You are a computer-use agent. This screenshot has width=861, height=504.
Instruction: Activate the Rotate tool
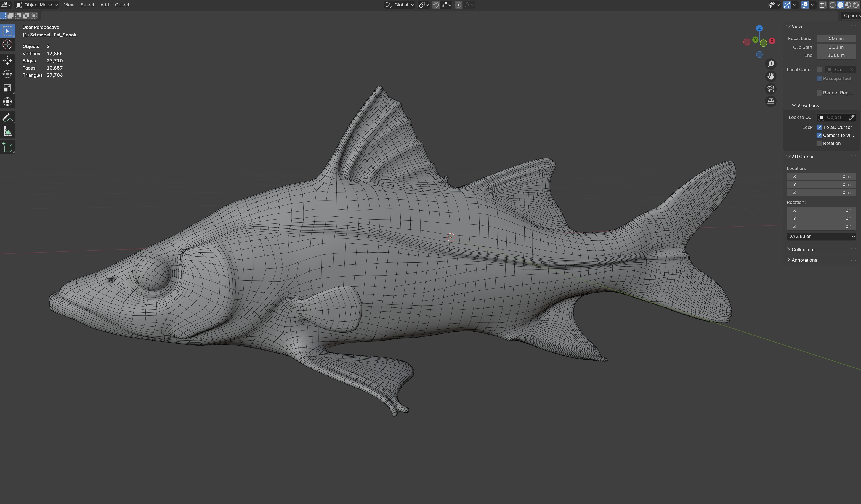pyautogui.click(x=7, y=74)
